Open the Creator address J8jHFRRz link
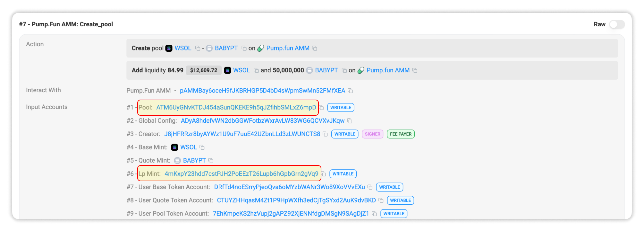The height and width of the screenshot is (232, 644). coord(242,134)
